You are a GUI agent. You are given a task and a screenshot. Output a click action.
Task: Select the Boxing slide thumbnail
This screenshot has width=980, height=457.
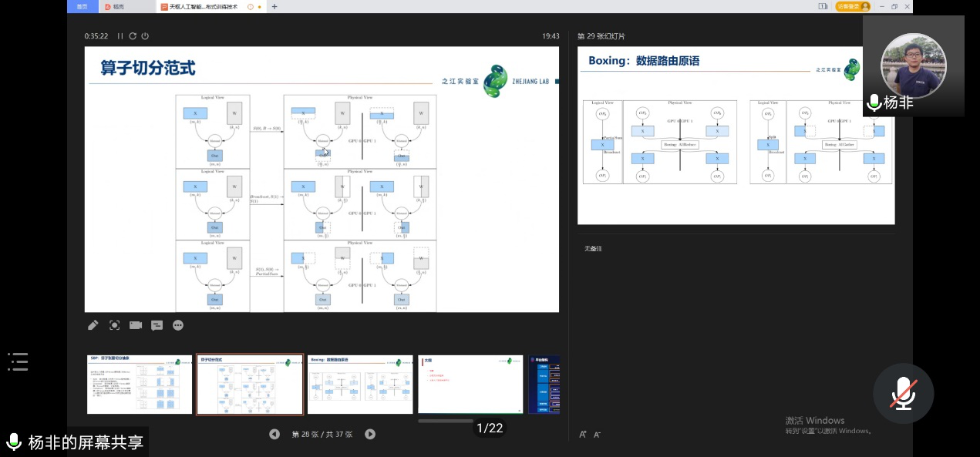pyautogui.click(x=361, y=385)
